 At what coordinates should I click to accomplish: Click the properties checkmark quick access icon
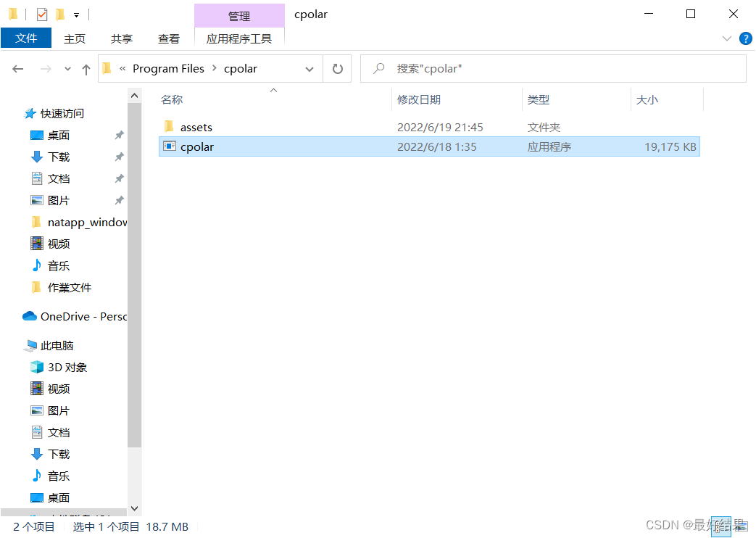click(42, 15)
